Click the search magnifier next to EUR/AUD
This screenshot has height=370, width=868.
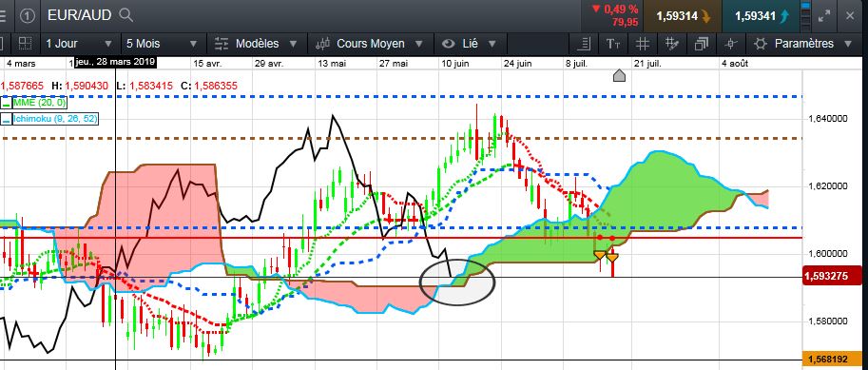click(x=126, y=15)
